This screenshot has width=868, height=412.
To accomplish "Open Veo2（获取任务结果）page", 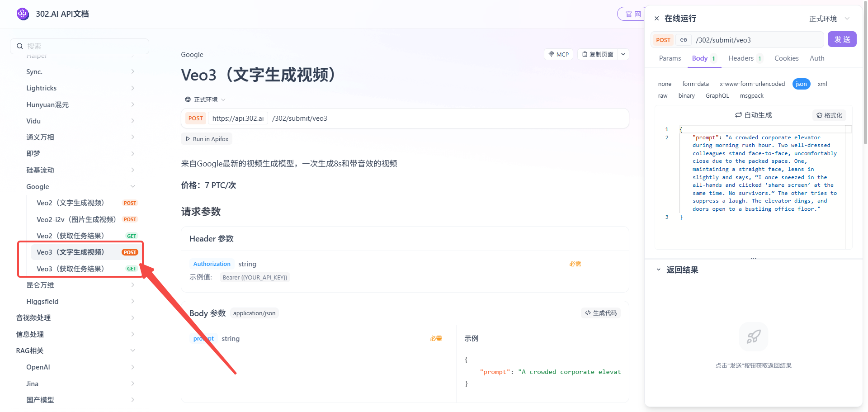I will coord(86,236).
